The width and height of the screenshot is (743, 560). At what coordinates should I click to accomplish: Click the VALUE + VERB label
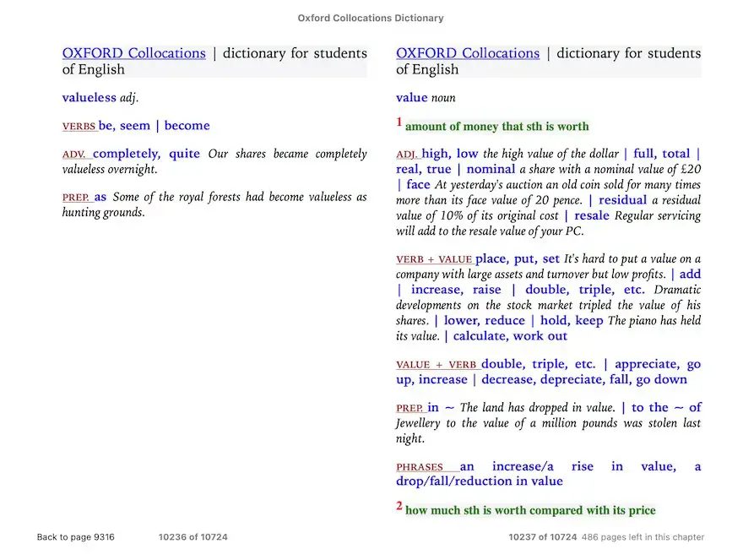point(437,365)
